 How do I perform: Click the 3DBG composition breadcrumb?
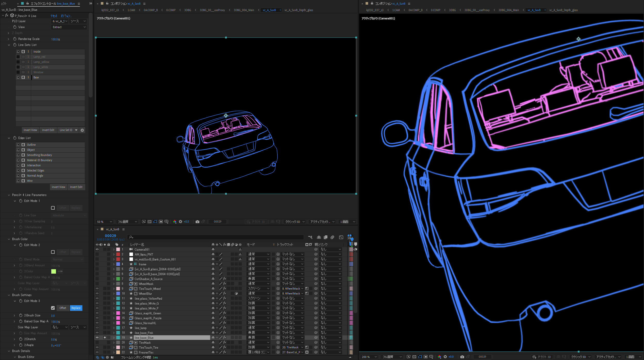187,10
